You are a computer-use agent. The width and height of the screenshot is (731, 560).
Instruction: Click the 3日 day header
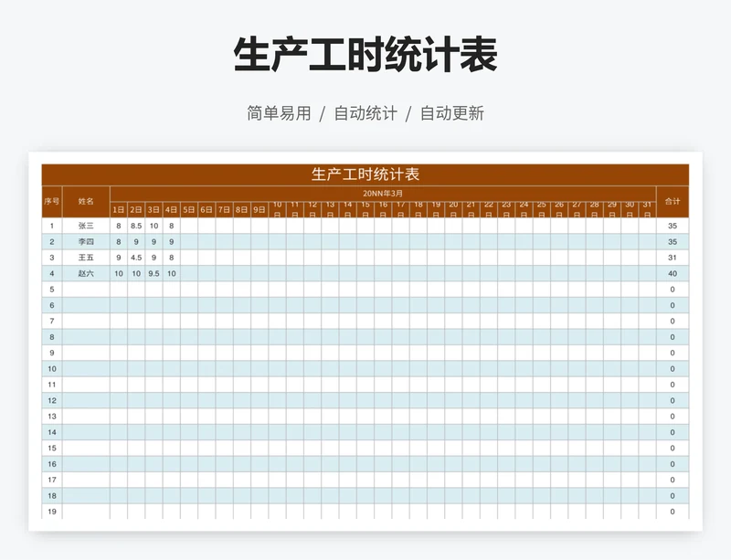point(154,210)
